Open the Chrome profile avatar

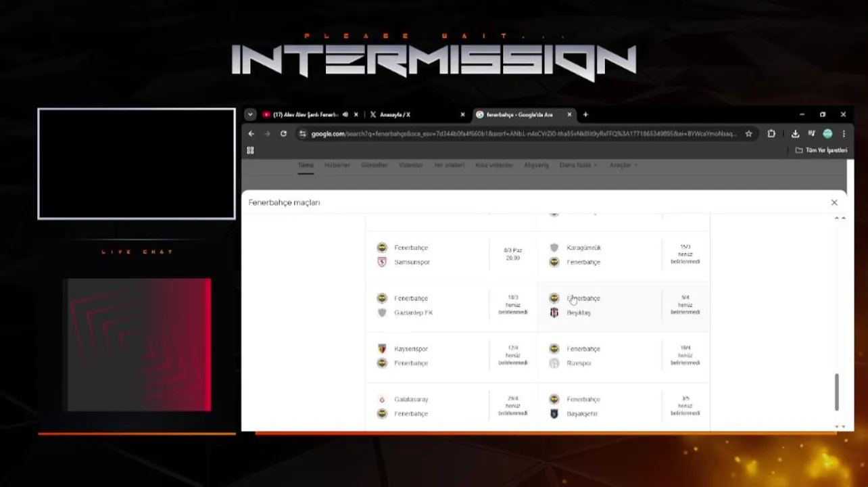tap(827, 134)
